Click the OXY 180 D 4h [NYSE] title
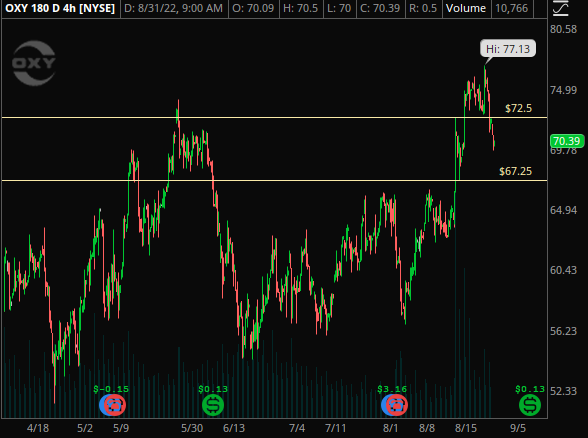The image size is (588, 438). click(x=60, y=8)
